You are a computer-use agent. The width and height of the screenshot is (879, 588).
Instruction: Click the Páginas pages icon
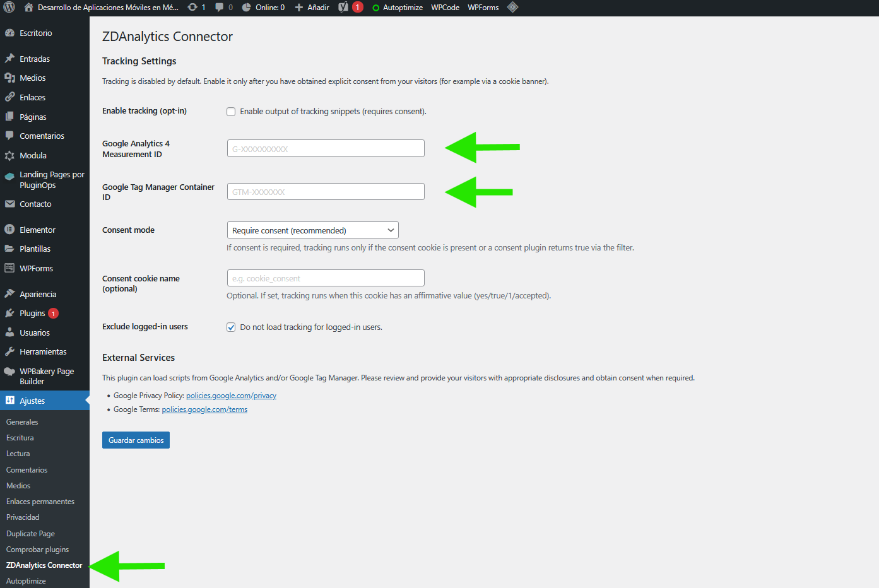(x=9, y=117)
